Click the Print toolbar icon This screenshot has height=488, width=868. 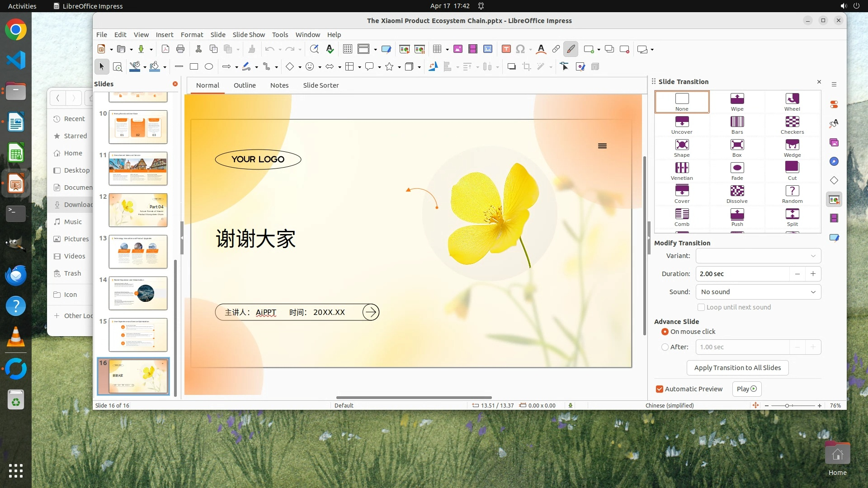pyautogui.click(x=180, y=49)
